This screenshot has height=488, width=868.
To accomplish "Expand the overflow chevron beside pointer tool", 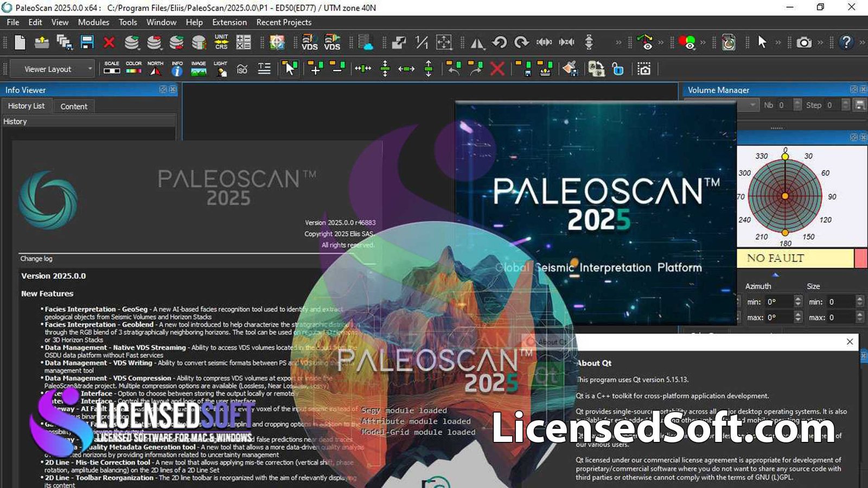I will pyautogui.click(x=778, y=42).
